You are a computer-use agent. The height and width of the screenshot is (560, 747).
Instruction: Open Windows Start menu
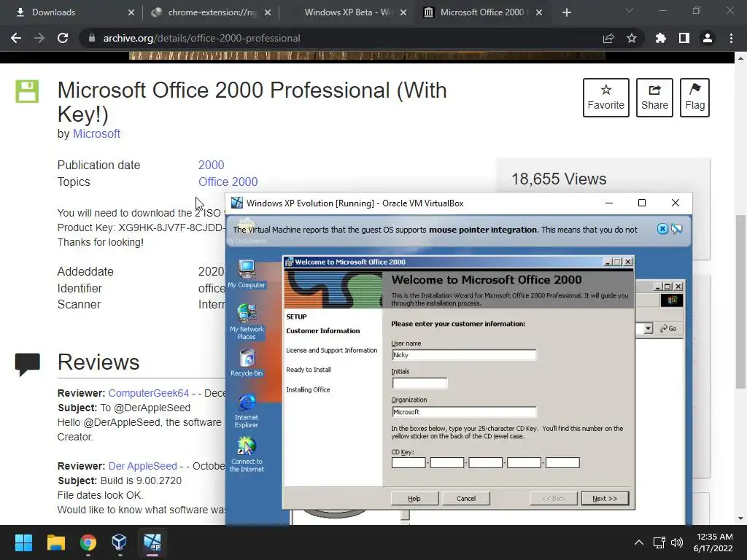[x=23, y=542]
